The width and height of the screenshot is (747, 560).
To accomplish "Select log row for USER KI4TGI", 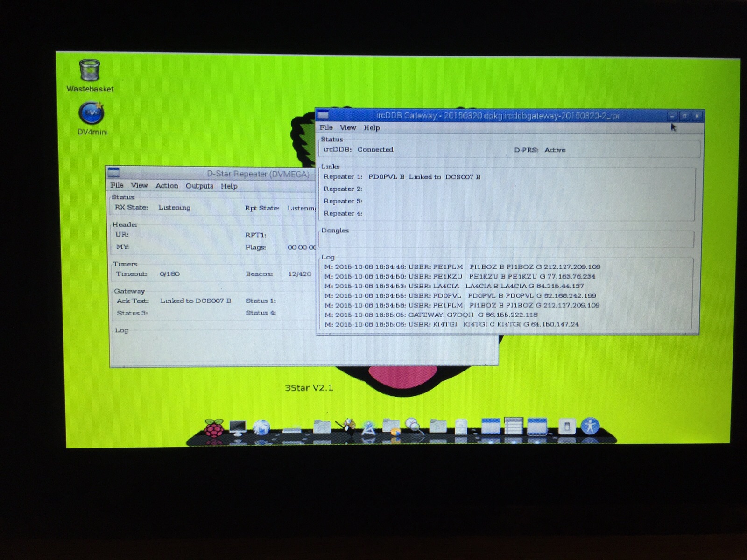I will point(451,324).
